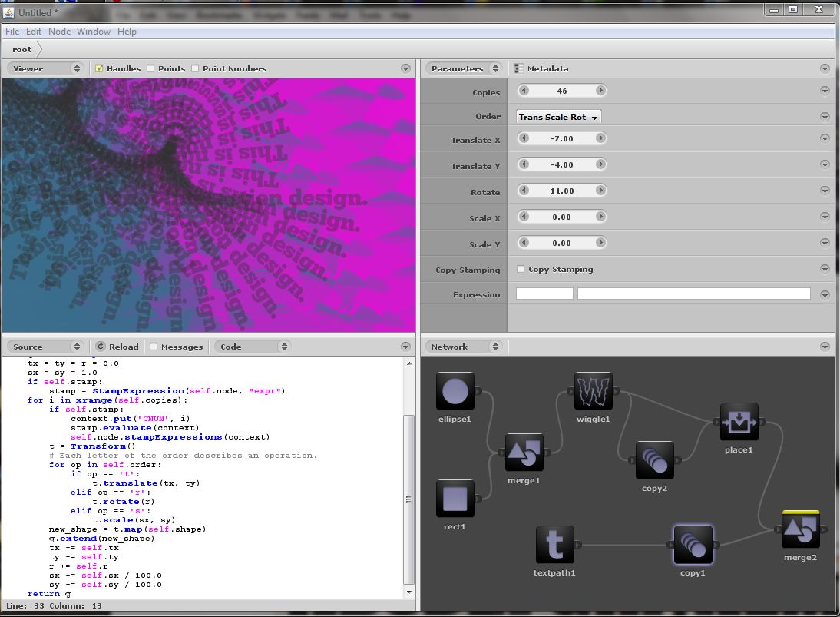Click the merge1 node icon
This screenshot has width=840, height=617.
click(x=524, y=453)
